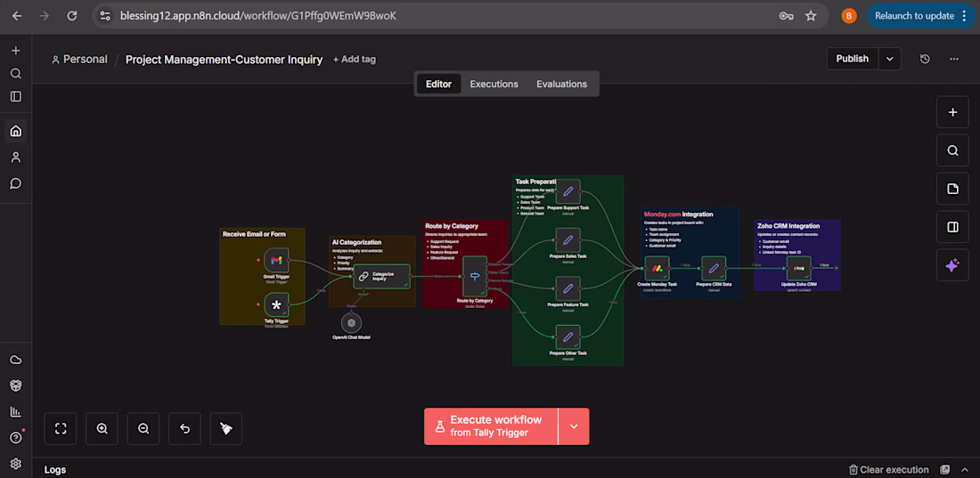Viewport: 980px width, 478px height.
Task: Select the Tally Trigger node
Action: click(x=276, y=305)
